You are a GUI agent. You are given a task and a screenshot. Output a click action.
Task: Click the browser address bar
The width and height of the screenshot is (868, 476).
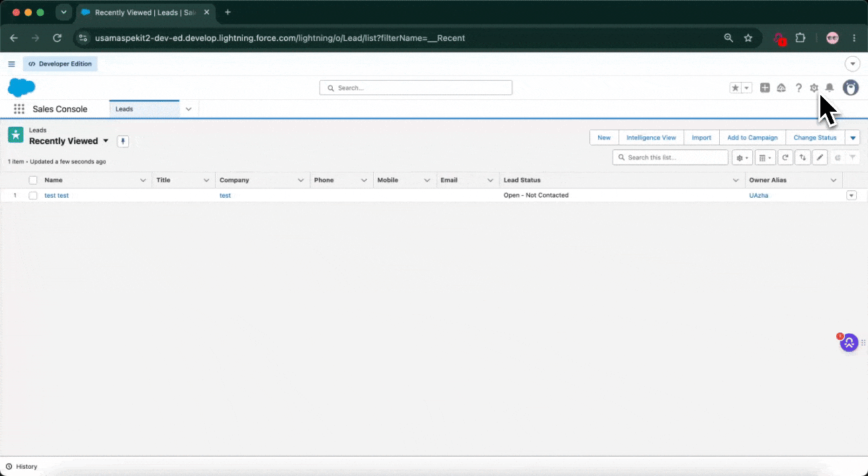[397, 38]
